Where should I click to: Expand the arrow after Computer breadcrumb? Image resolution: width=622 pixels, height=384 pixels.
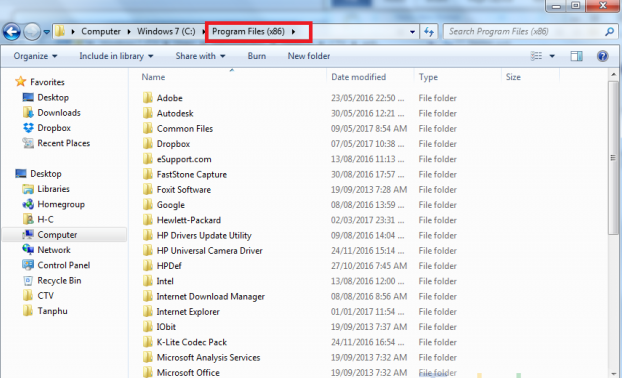click(129, 32)
